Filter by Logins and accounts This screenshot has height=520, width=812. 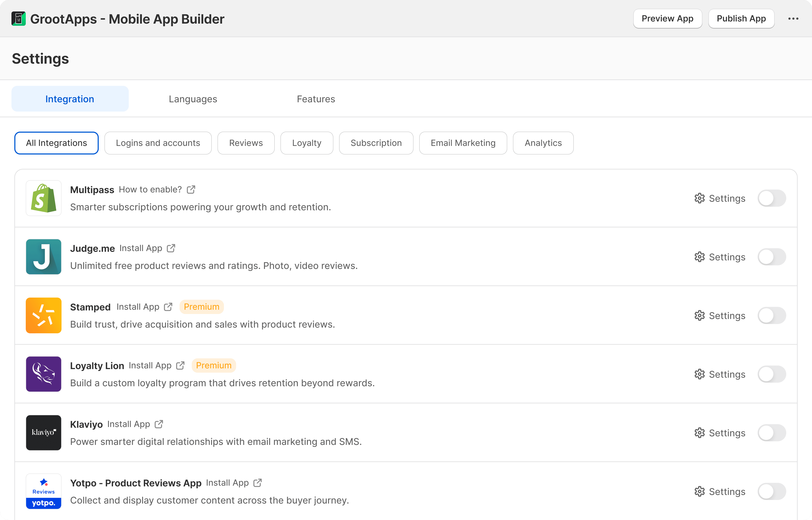158,143
